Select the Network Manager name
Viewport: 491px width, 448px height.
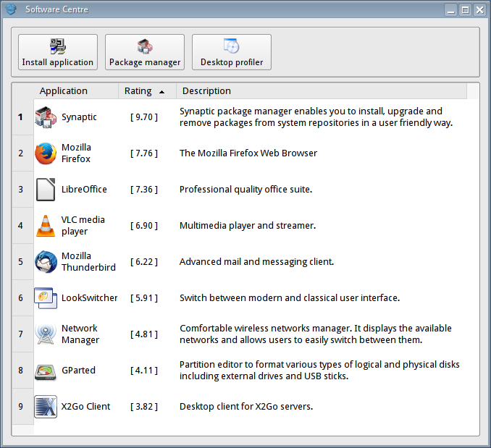pyautogui.click(x=80, y=334)
